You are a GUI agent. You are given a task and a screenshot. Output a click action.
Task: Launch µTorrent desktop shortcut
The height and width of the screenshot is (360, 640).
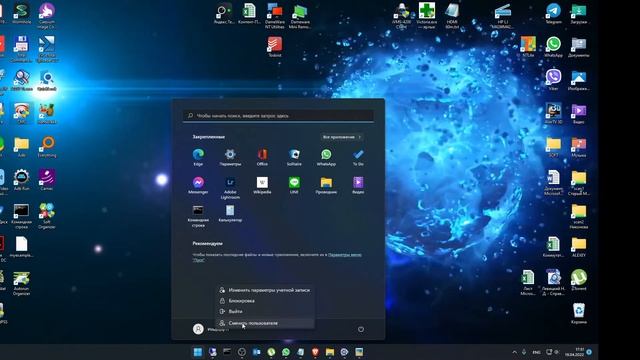579,280
